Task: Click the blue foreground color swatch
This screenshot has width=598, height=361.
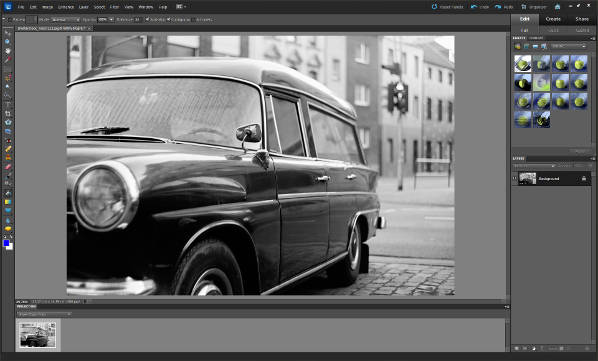Action: click(x=6, y=243)
